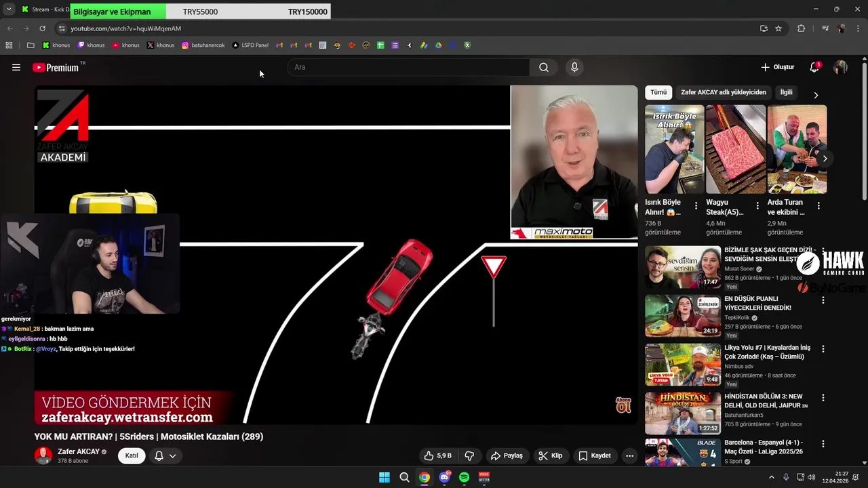This screenshot has width=868, height=488.
Task: Bookmark this page with the star icon
Action: coord(778,28)
